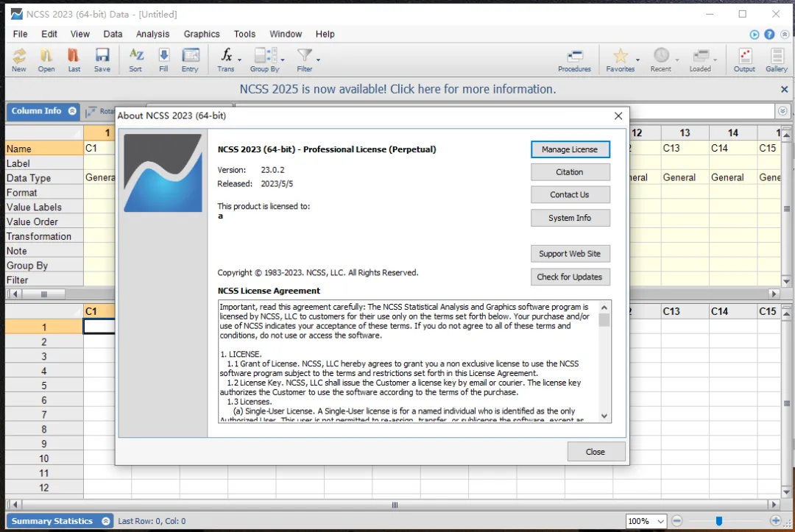Click the Last file toolbar icon

(74, 60)
